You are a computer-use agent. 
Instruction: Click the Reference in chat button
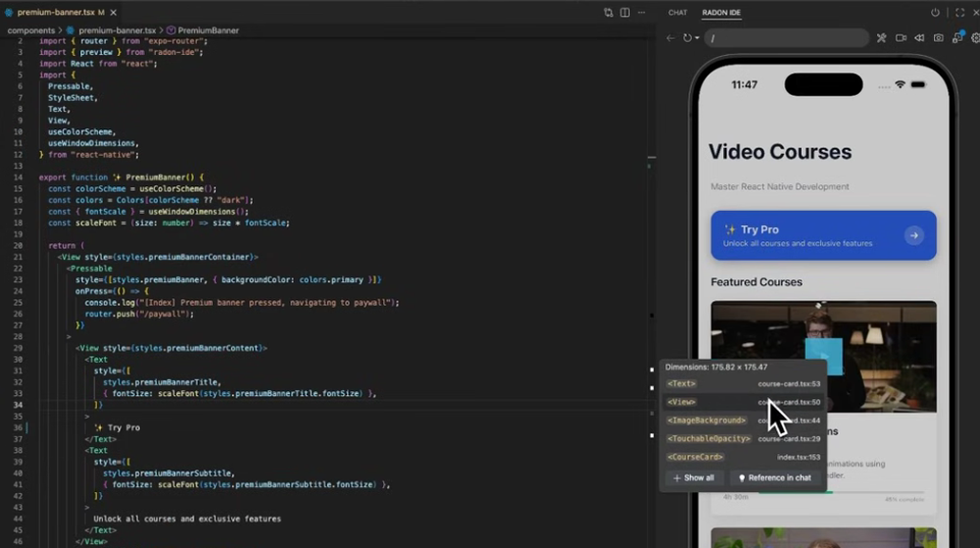[775, 478]
